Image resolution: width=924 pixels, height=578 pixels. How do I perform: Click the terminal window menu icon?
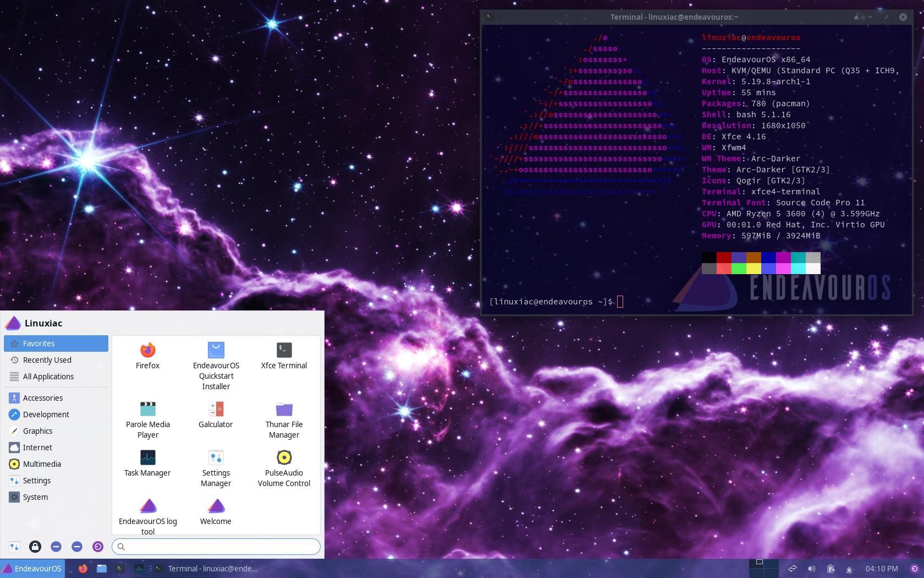490,17
